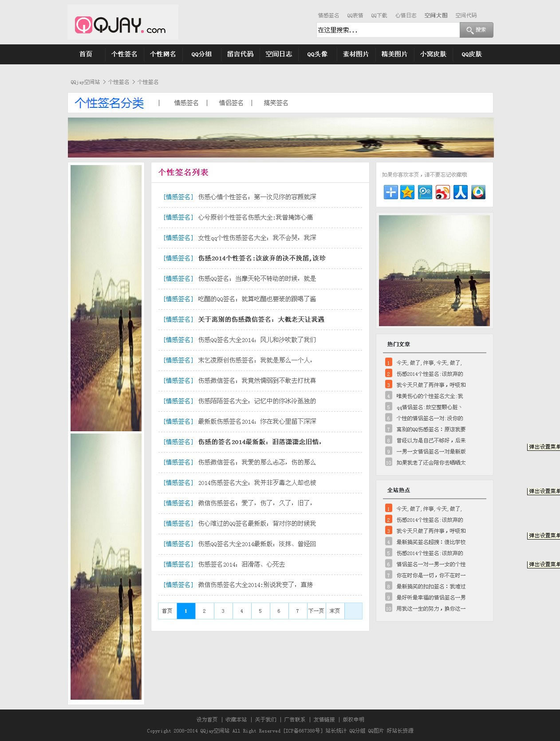Open 首页 in the main navigation bar
The width and height of the screenshot is (560, 741).
[86, 54]
